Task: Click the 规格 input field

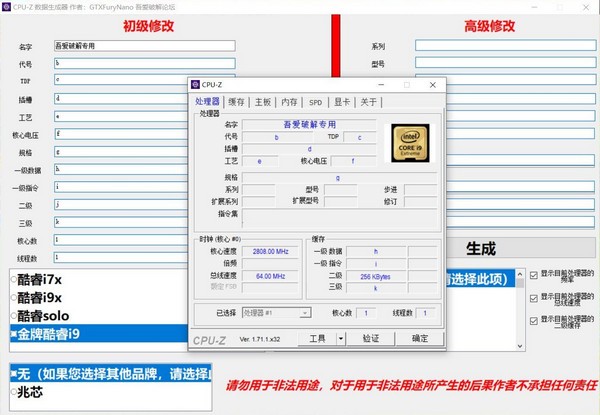Action: coord(121,152)
